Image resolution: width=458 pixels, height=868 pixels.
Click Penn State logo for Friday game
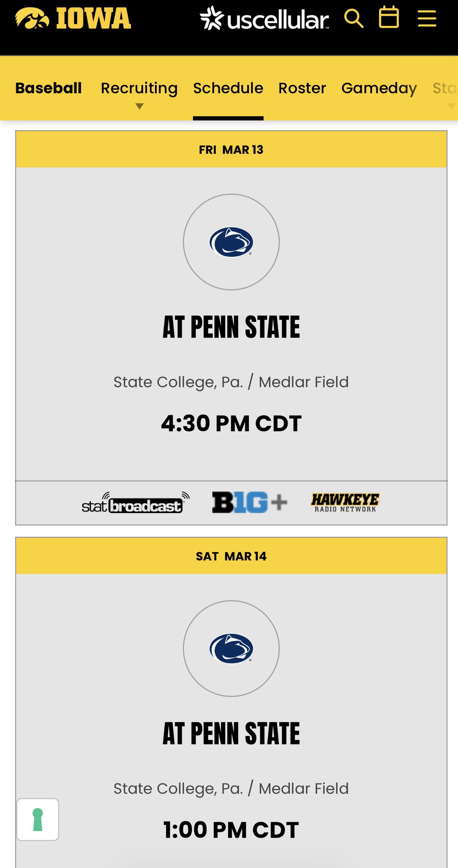click(231, 242)
